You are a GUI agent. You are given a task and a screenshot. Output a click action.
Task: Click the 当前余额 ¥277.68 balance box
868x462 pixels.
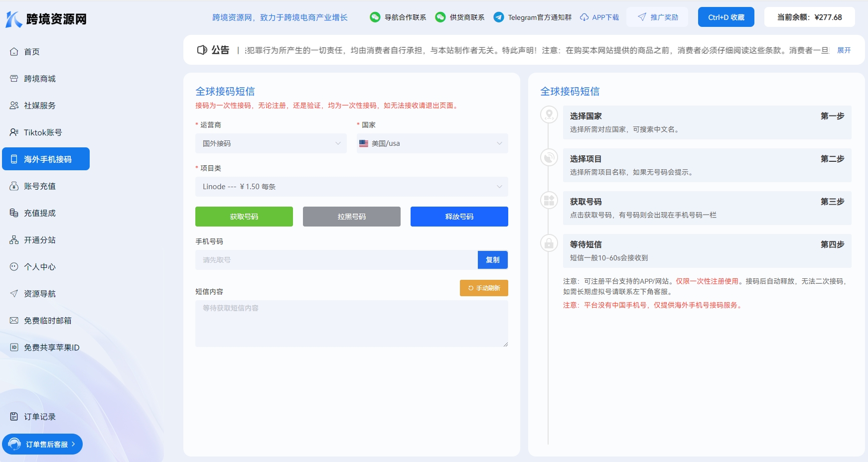tap(810, 17)
